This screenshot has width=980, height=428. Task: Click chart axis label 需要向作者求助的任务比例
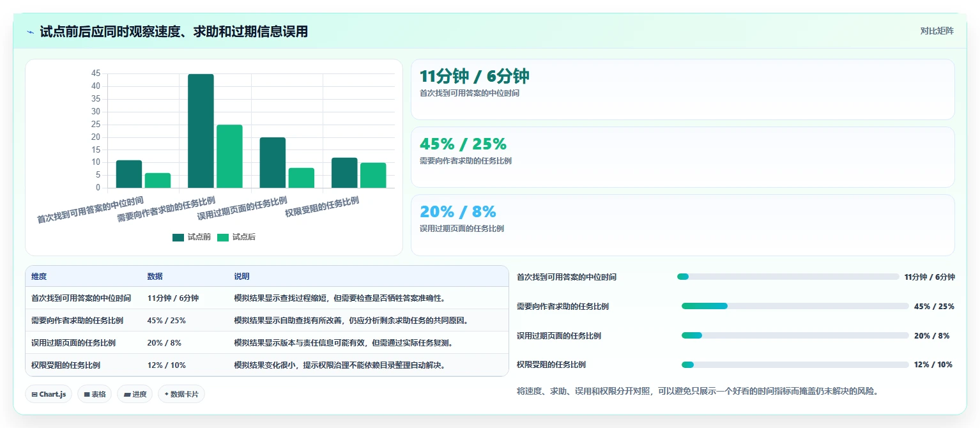[x=166, y=210]
